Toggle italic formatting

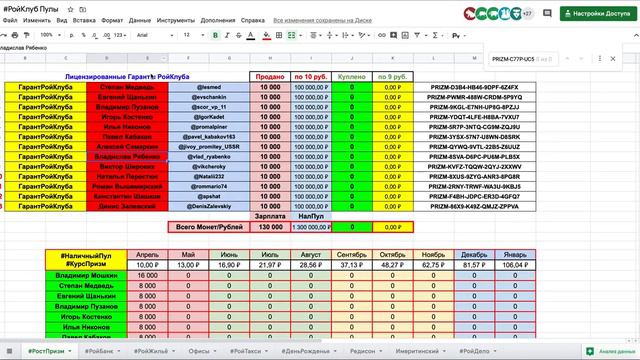227,36
